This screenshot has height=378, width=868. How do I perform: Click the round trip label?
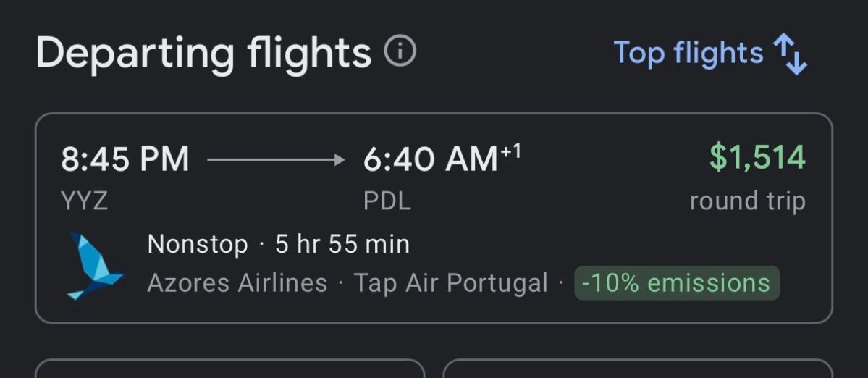tap(747, 201)
